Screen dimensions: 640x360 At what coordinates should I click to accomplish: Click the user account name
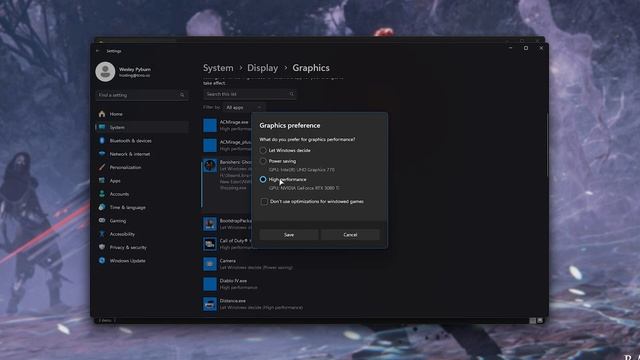pyautogui.click(x=135, y=69)
